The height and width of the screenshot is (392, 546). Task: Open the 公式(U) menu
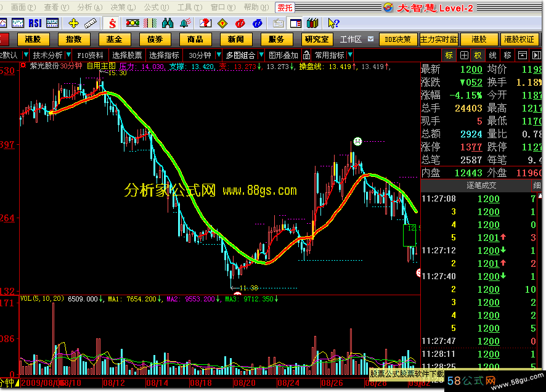tap(157, 7)
